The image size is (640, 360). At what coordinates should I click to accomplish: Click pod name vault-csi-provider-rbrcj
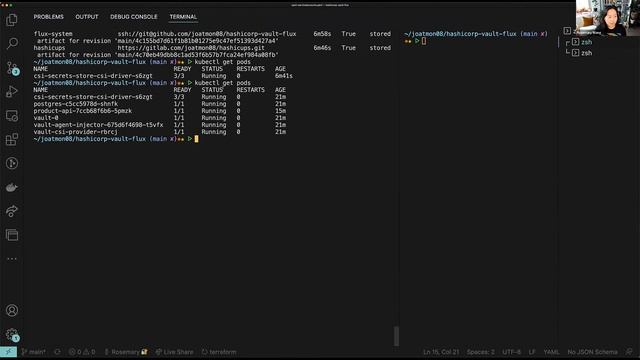(x=76, y=132)
